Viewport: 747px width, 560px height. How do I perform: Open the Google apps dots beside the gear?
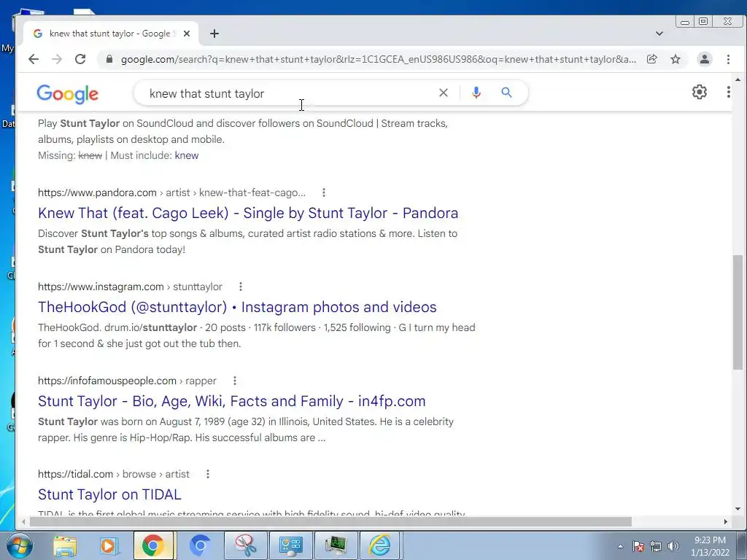coord(729,92)
